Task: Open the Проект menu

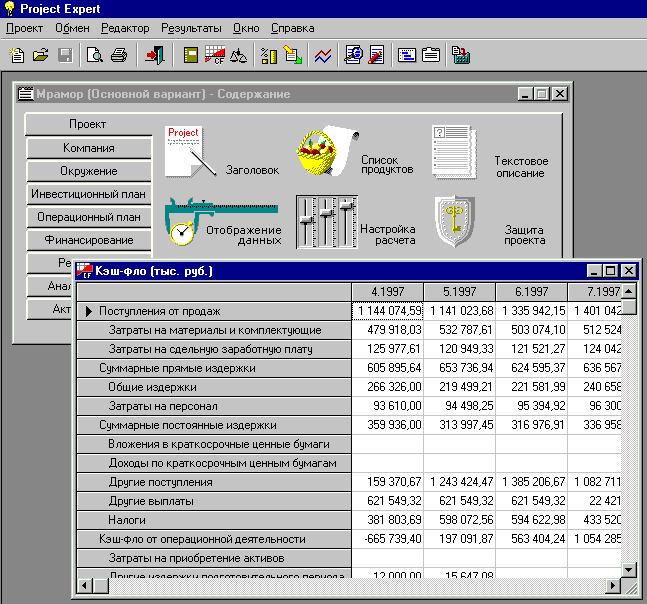Action: (24, 28)
